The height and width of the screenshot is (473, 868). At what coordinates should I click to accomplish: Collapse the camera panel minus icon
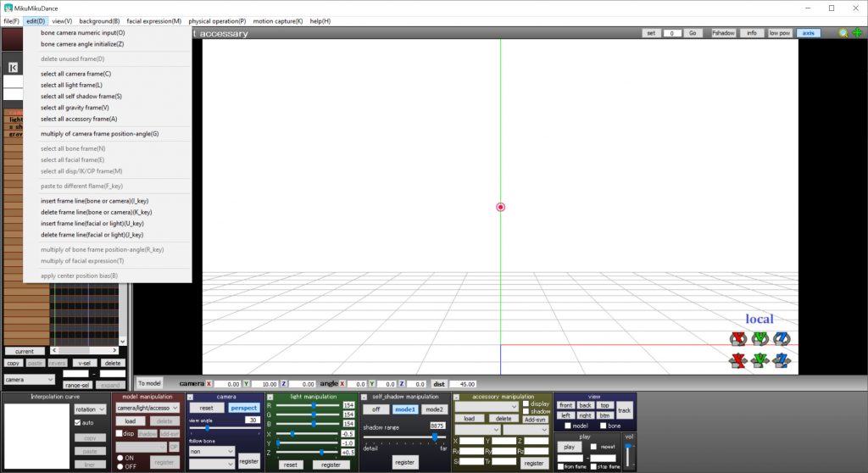[x=190, y=397]
